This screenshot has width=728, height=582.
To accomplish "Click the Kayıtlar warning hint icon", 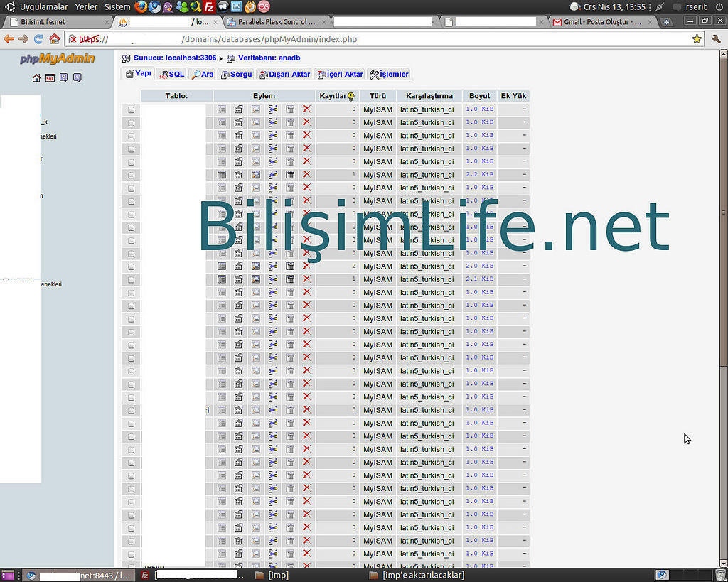I will 350,96.
